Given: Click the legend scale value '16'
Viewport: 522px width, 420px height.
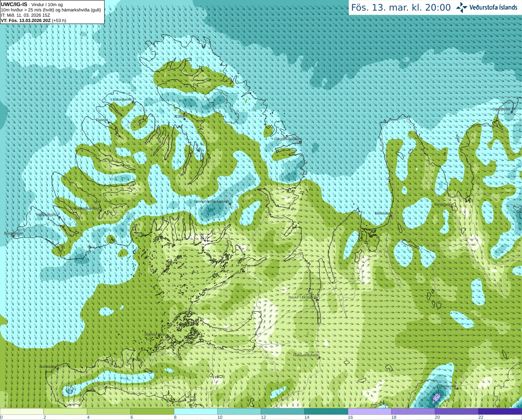Looking at the screenshot, I should coord(350,417).
